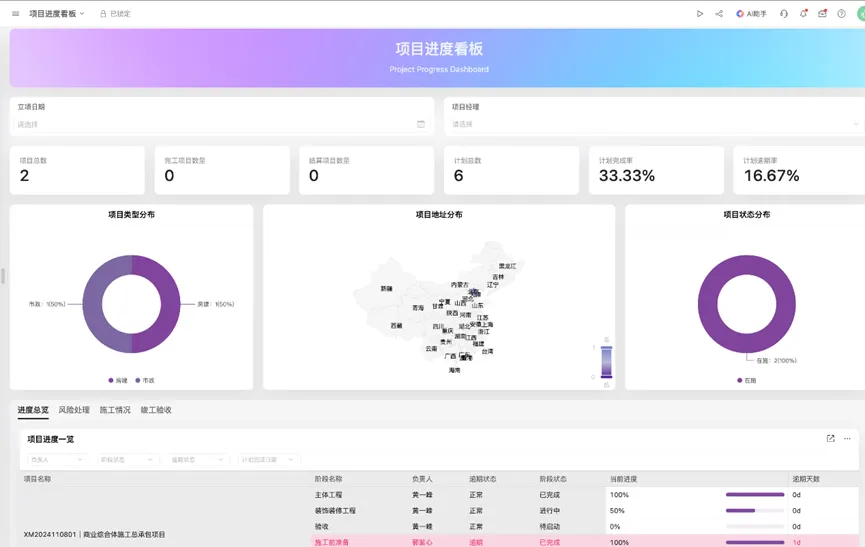865x547 pixels.
Task: Switch to the 施工情况 tab
Action: point(115,410)
